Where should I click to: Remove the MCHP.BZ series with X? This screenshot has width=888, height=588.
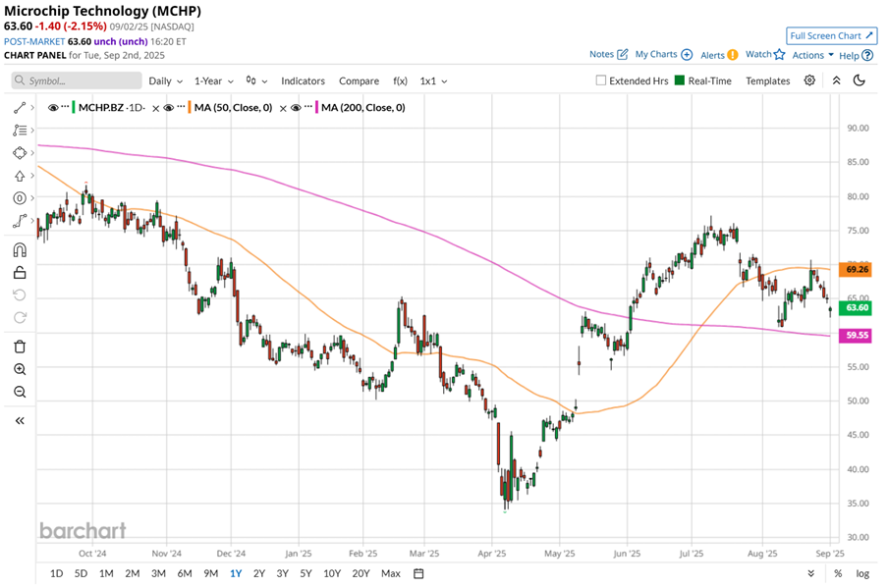point(156,108)
